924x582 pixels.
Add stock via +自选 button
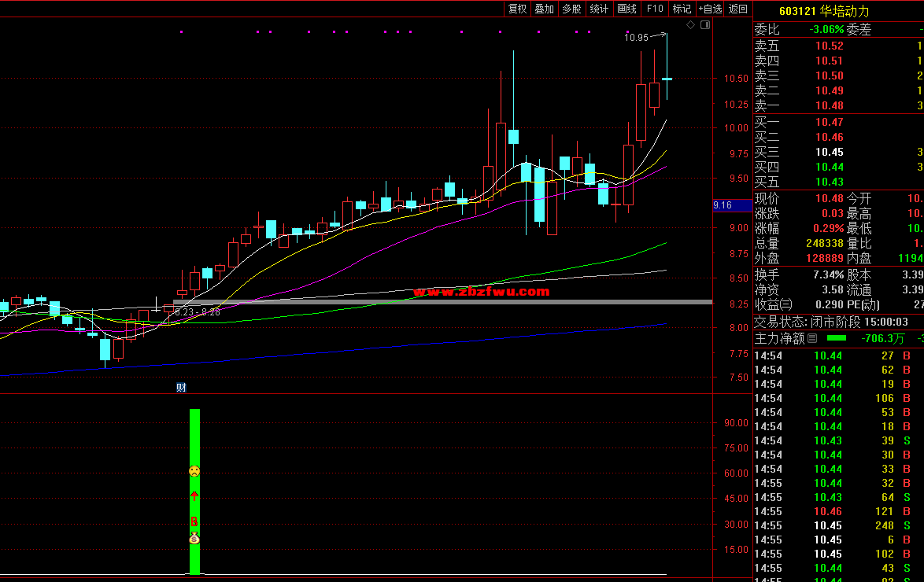tap(710, 9)
